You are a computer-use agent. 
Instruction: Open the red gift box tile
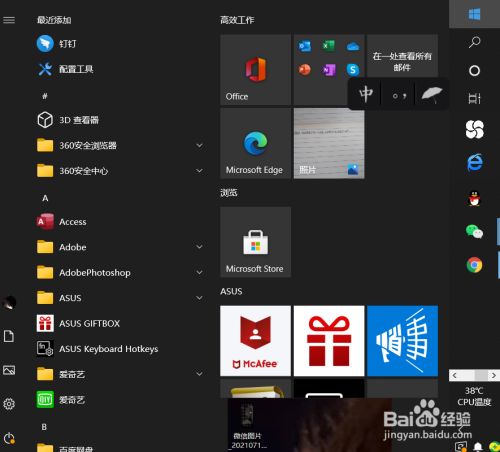[329, 341]
